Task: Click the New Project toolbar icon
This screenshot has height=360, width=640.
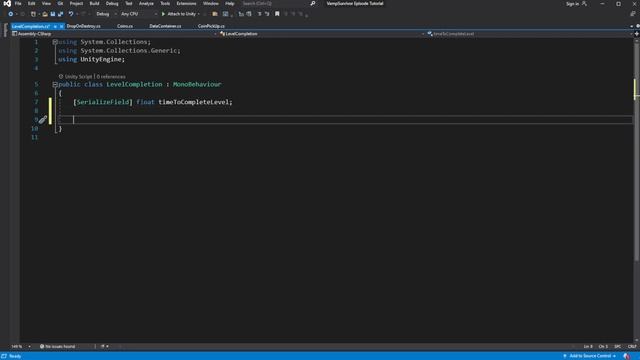Action: pyautogui.click(x=33, y=14)
